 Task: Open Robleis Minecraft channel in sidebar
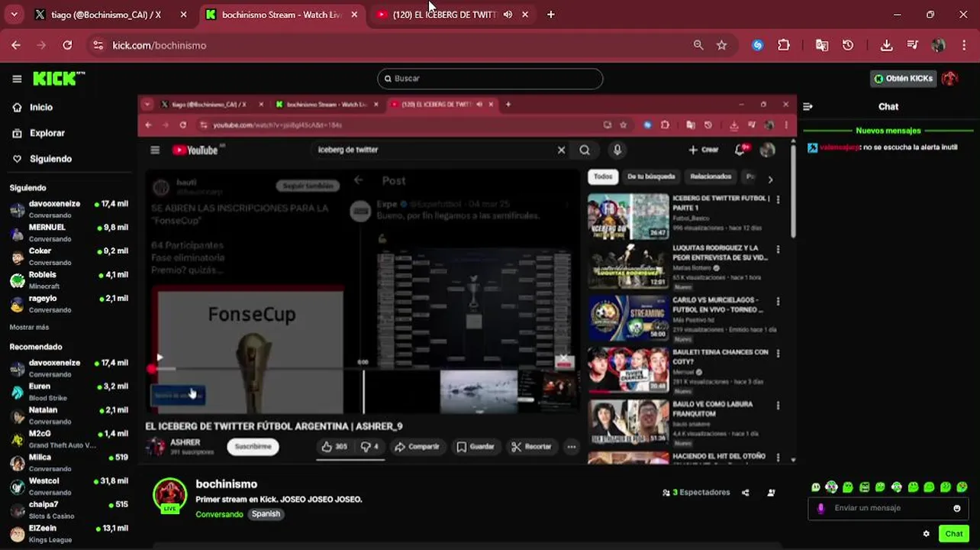(69, 280)
